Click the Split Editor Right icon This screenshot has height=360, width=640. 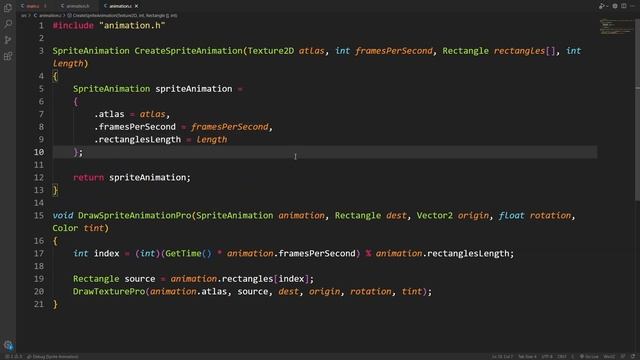624,6
